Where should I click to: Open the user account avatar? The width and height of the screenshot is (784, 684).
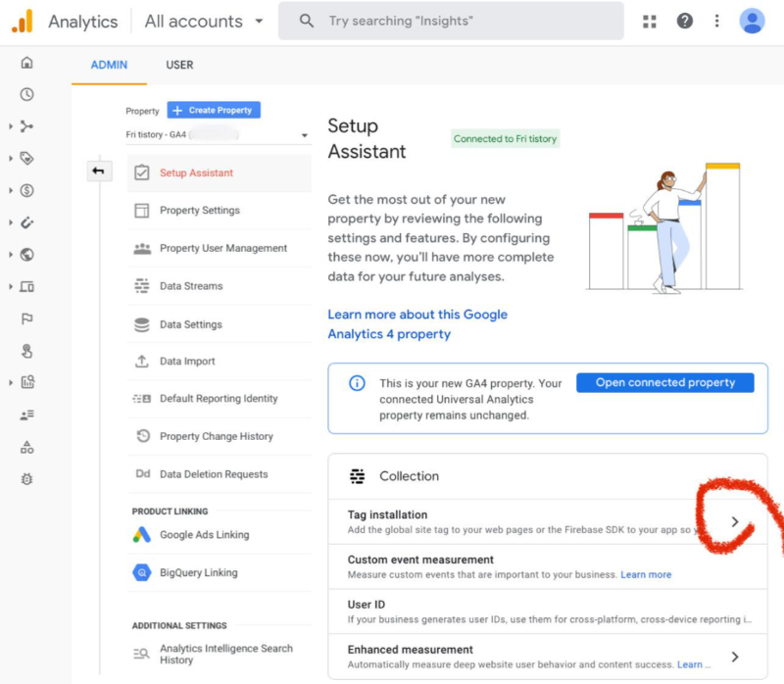click(x=752, y=21)
